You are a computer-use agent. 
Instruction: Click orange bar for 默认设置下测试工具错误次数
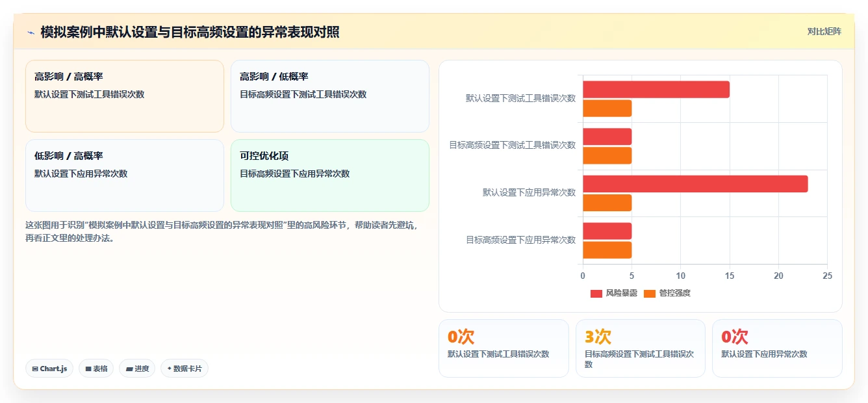pyautogui.click(x=607, y=109)
